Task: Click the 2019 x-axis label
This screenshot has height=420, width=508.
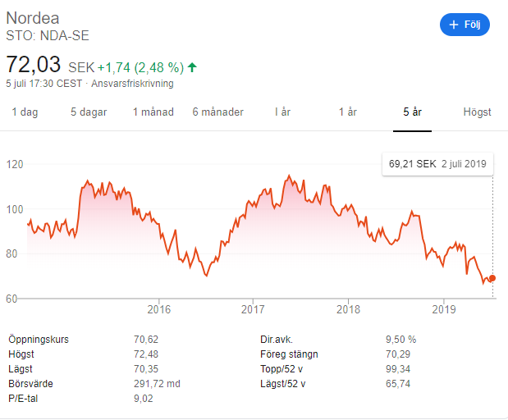Action: pos(444,309)
